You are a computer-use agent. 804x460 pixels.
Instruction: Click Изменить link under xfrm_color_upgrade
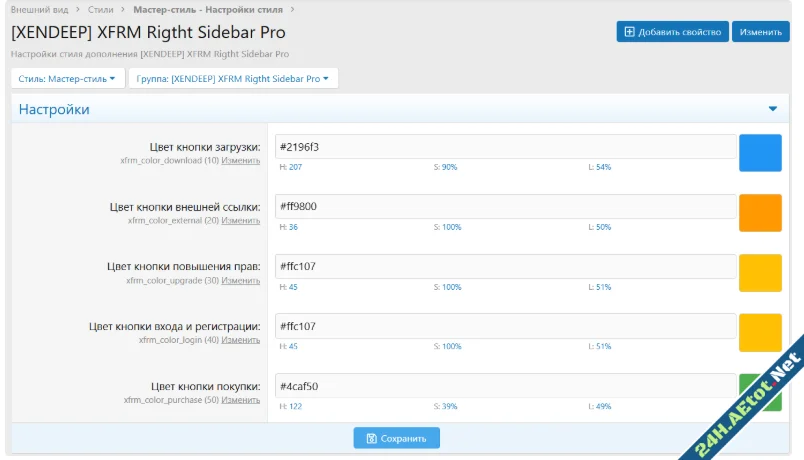(x=241, y=281)
